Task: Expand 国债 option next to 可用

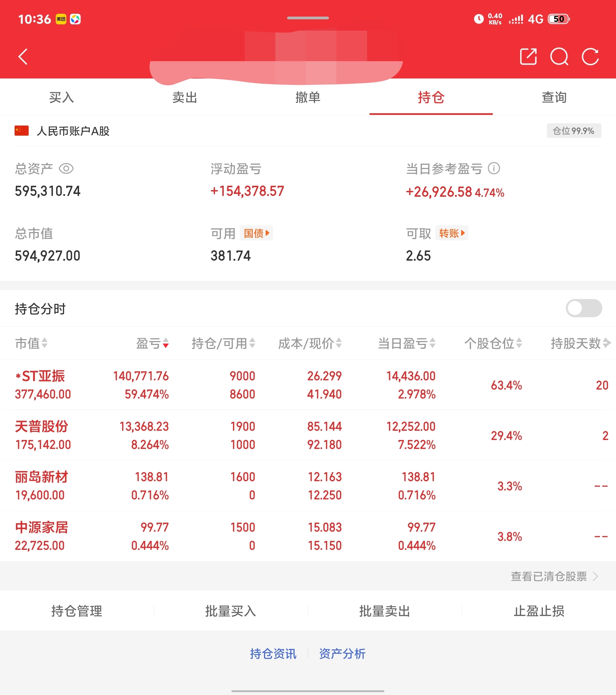Action: (256, 233)
